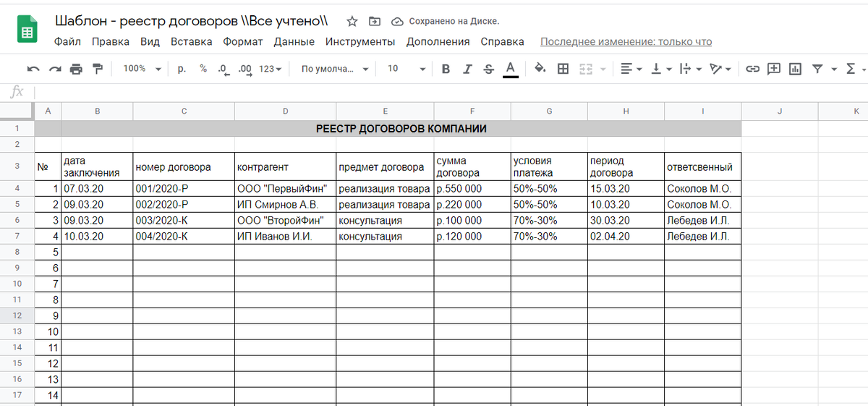Select the 'ООО "ПервыйФин"' cell
Screen dimensions: 868x406
[285, 188]
